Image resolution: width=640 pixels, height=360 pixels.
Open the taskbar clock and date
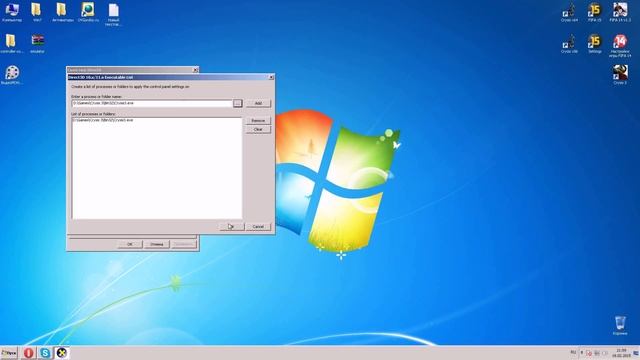point(621,353)
